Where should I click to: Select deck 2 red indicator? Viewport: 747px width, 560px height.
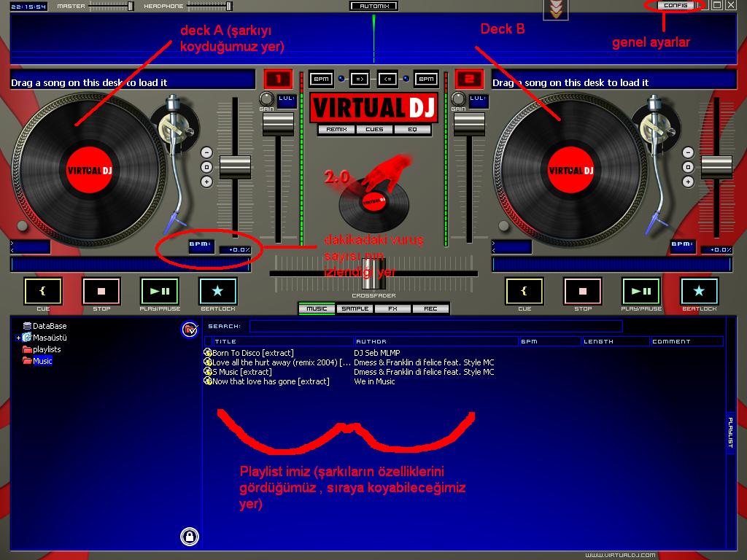coord(469,79)
